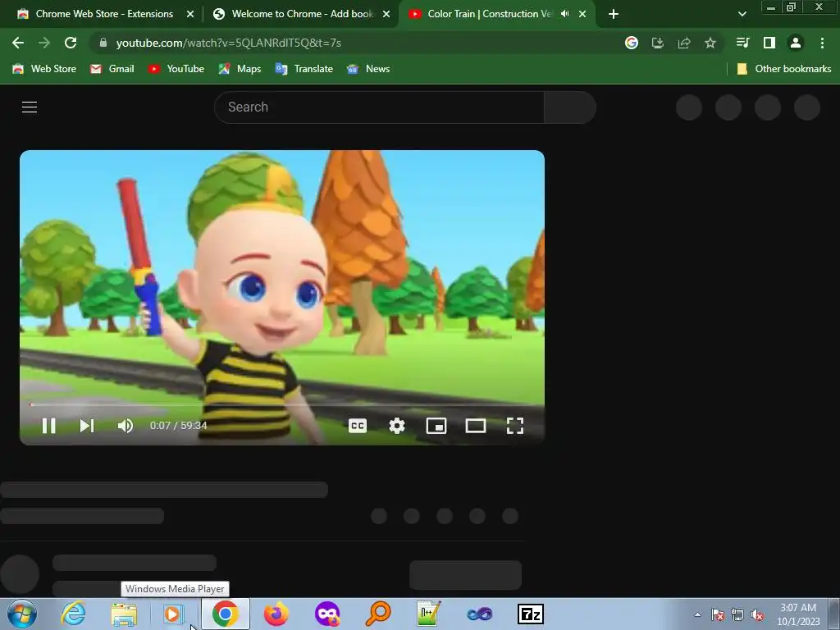The image size is (840, 630).
Task: Show hidden system tray icons
Action: [697, 614]
